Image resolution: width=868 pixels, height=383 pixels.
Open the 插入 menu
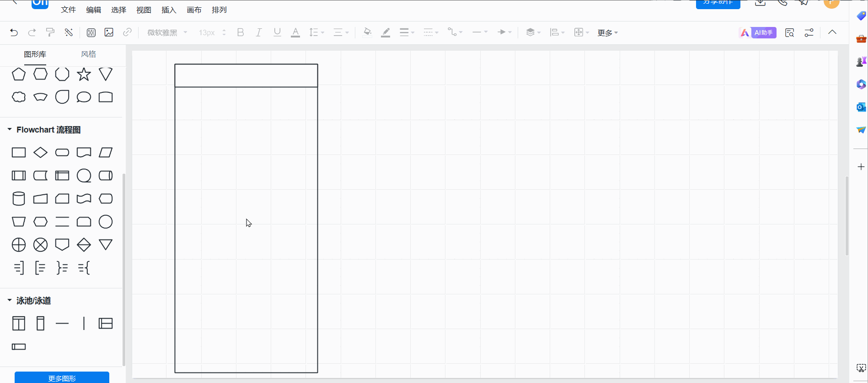(169, 10)
